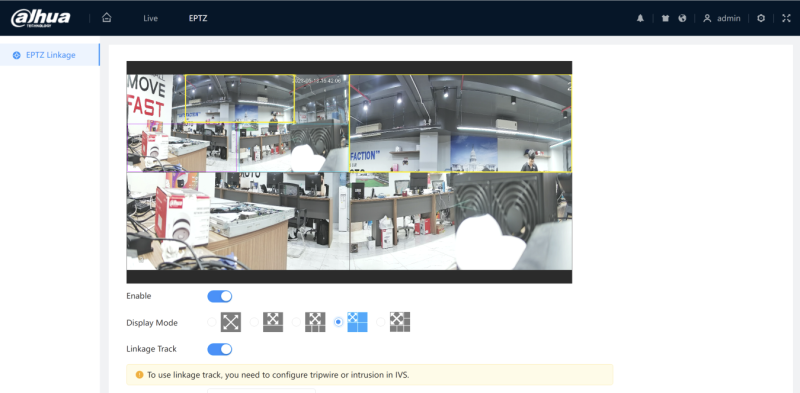The image size is (800, 393).
Task: Open the skin theme shirt icon
Action: tap(665, 18)
